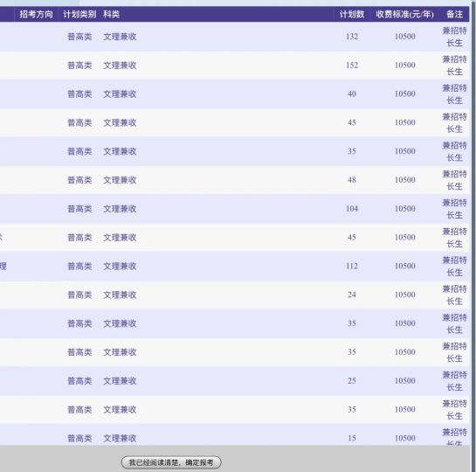Click the 我已经阅读清楚，确定报考 button
The width and height of the screenshot is (476, 472).
(171, 462)
